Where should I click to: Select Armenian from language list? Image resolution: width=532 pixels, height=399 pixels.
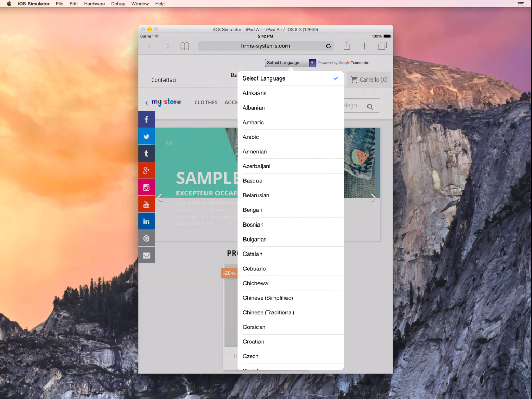click(x=291, y=152)
